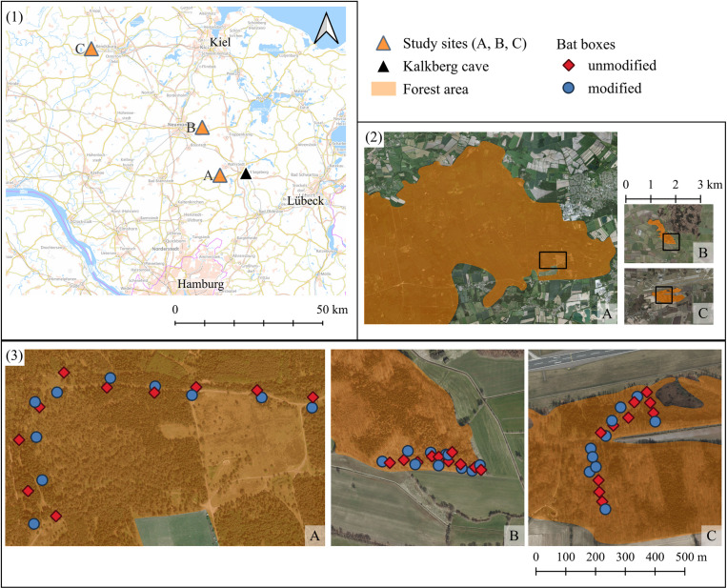
Task: Click the 'unmodified' legend text
Action: point(622,66)
